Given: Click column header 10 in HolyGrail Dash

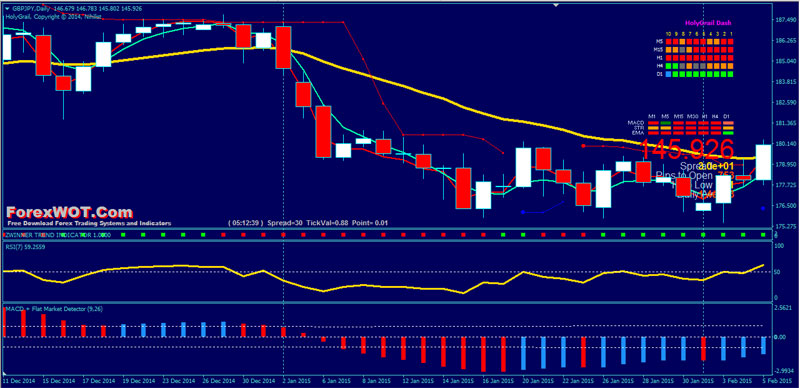Looking at the screenshot, I should (668, 34).
